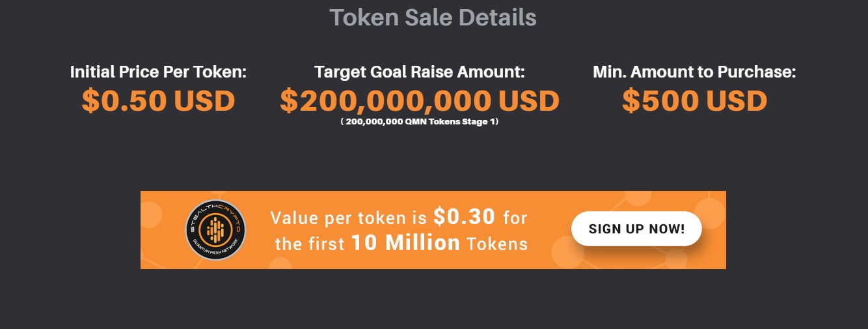
Task: Click the 10 Million text in banner
Action: tap(405, 244)
